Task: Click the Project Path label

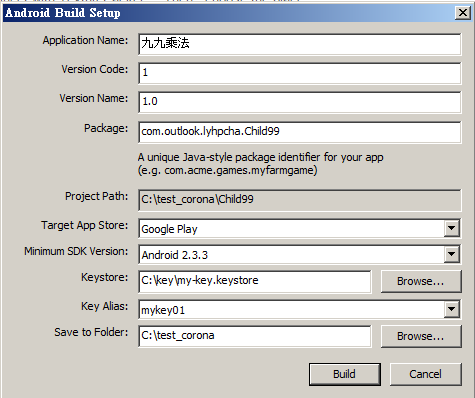Action: 97,196
